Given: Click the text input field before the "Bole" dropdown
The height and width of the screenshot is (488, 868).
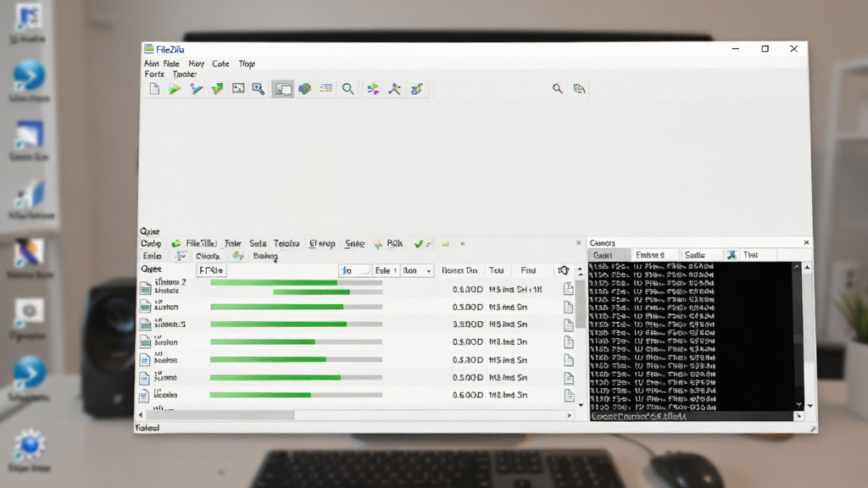Looking at the screenshot, I should click(x=354, y=270).
